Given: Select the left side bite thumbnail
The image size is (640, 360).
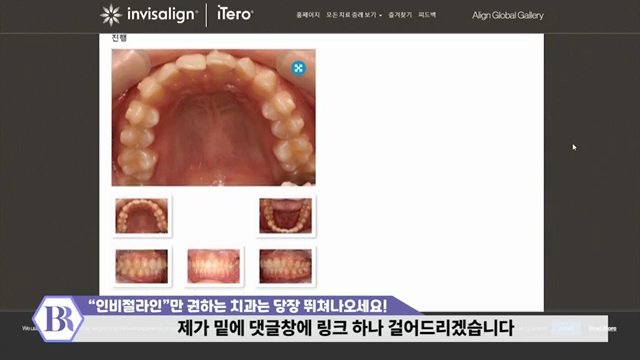Looking at the screenshot, I should [x=285, y=266].
